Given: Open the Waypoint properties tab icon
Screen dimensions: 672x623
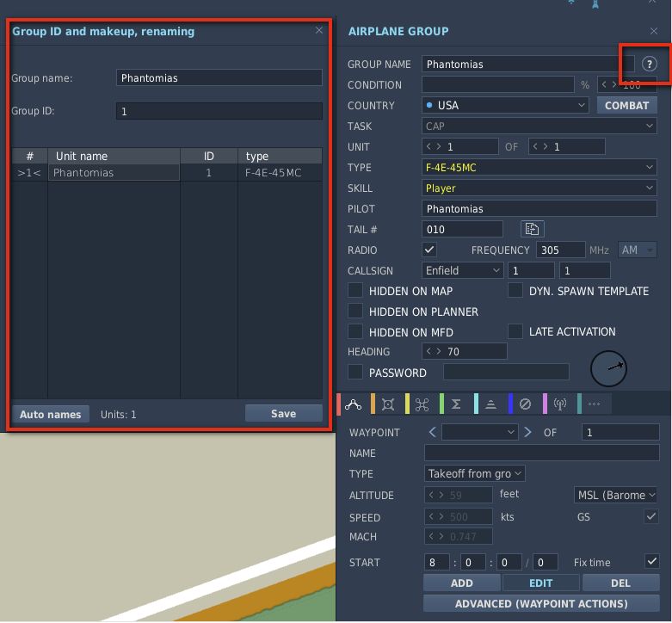Looking at the screenshot, I should pos(490,404).
